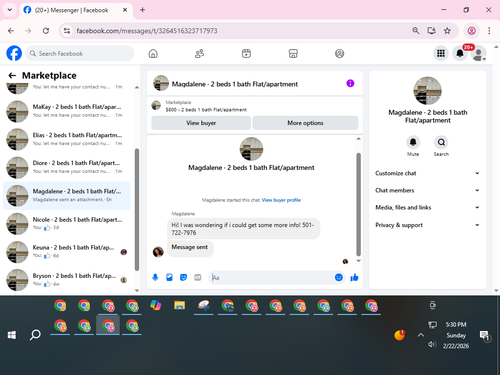Open Windows Start menu
500x375 pixels.
pos(12,335)
